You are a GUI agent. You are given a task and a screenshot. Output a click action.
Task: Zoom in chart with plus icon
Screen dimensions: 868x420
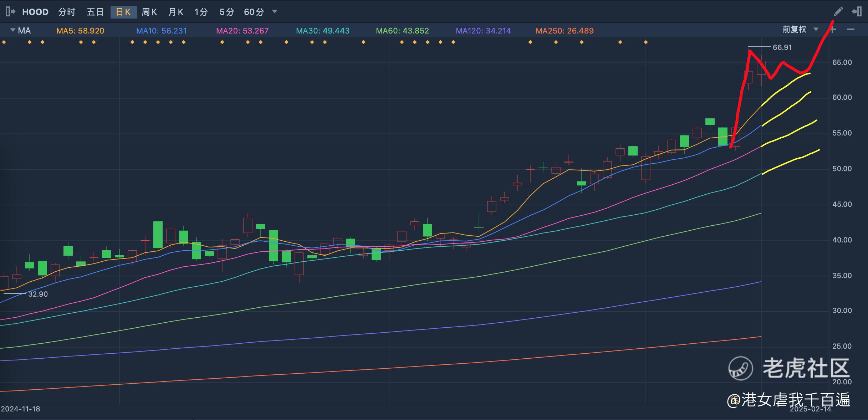click(833, 30)
